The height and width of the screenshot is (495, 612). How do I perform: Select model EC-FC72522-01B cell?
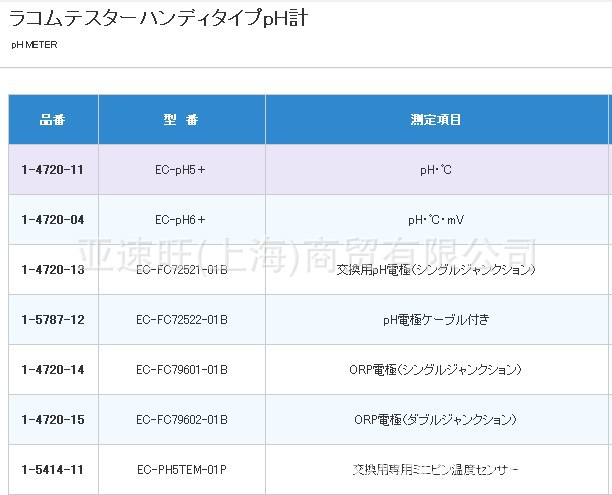click(182, 320)
